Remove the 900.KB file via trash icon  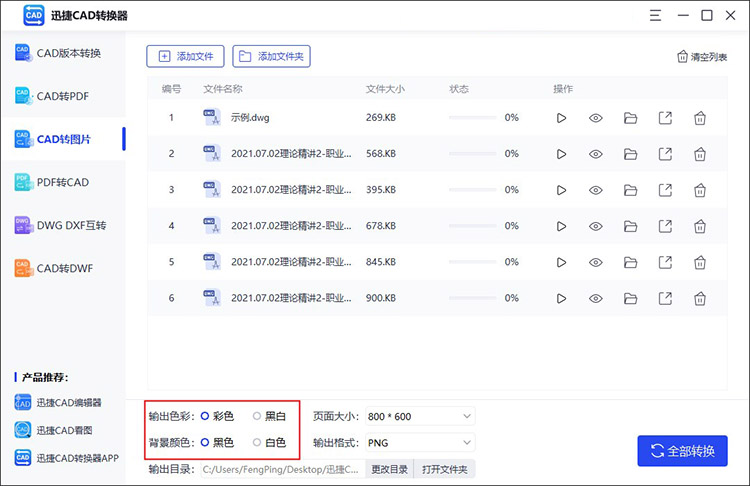point(700,298)
